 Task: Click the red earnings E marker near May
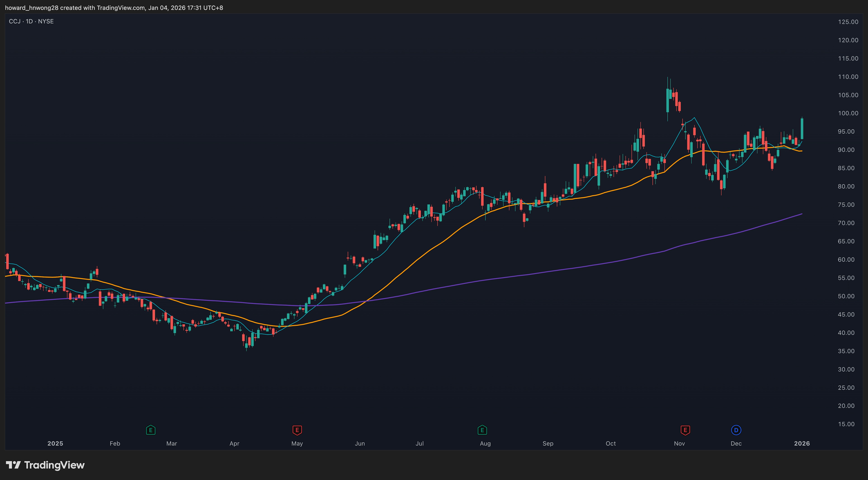297,430
